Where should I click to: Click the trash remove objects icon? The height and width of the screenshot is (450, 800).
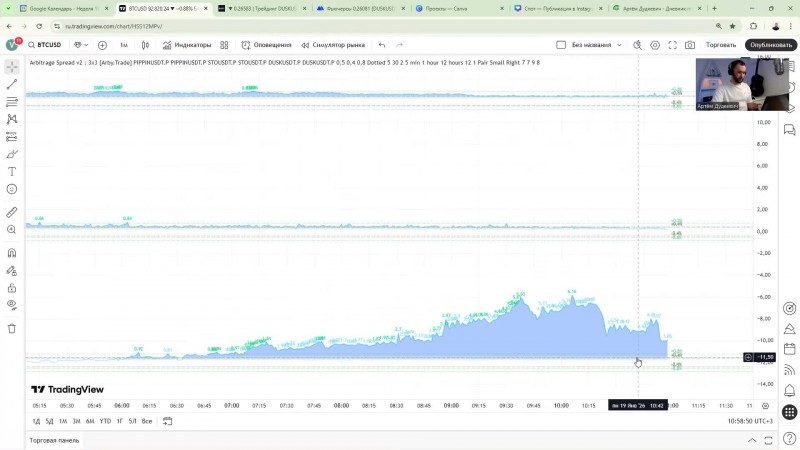pos(12,329)
